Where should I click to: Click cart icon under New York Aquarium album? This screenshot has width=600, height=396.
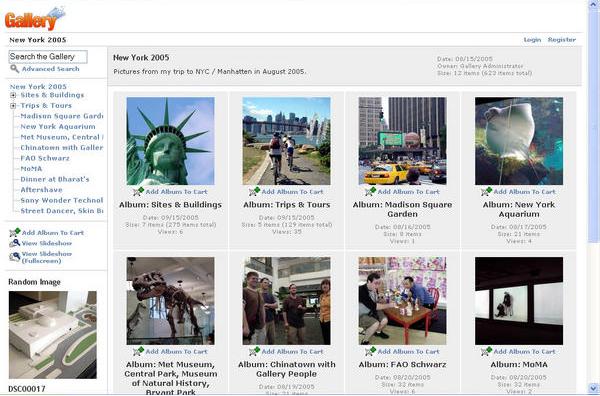pyautogui.click(x=486, y=191)
